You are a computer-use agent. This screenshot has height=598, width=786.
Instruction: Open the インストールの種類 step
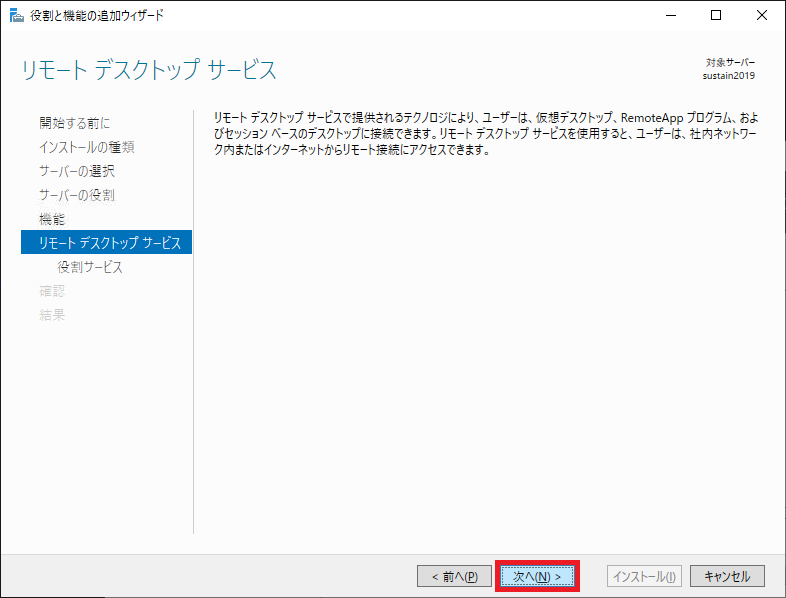pos(87,147)
